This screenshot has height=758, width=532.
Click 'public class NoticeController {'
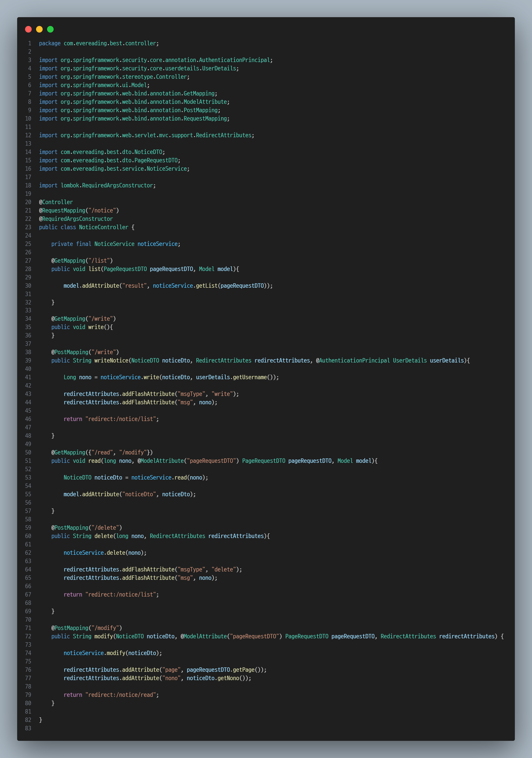87,227
